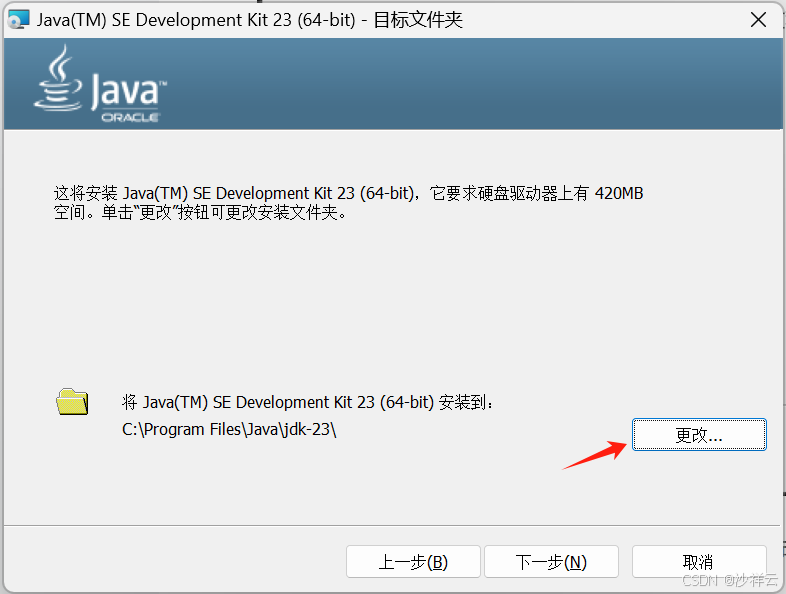This screenshot has width=786, height=594.
Task: Go to next step with 下一步(N)
Action: pos(551,562)
